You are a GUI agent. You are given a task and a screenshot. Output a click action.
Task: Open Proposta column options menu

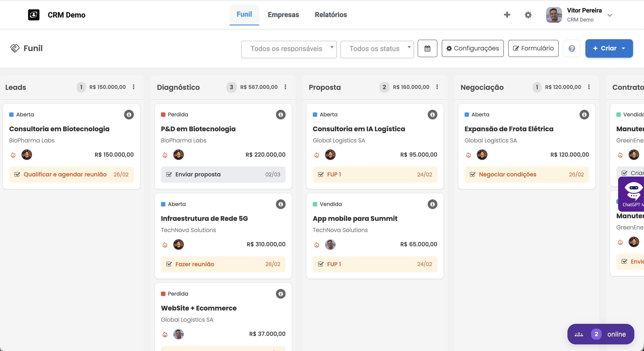tap(437, 87)
